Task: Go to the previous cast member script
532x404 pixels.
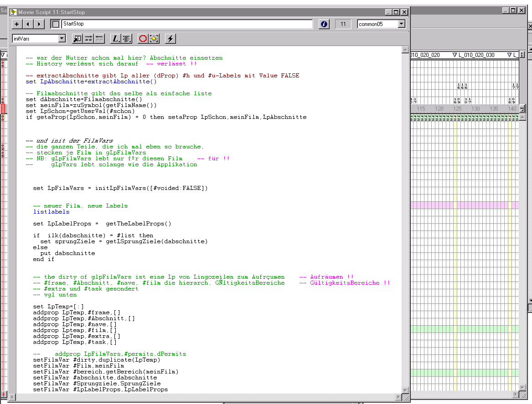Action: click(x=28, y=24)
